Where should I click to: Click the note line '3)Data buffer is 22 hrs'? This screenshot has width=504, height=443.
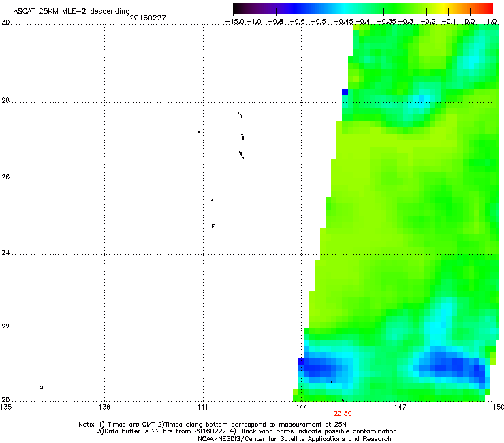click(x=247, y=431)
